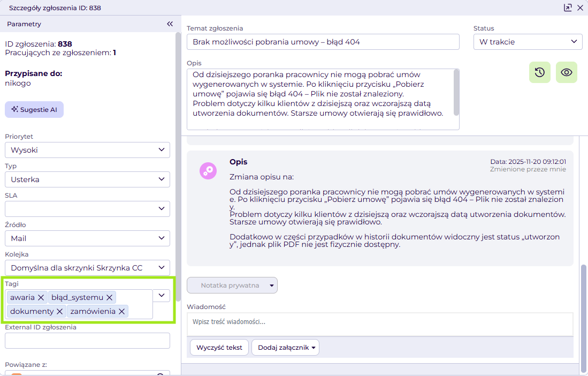Remove the dokumenty tag
Image resolution: width=588 pixels, height=376 pixels.
(59, 311)
